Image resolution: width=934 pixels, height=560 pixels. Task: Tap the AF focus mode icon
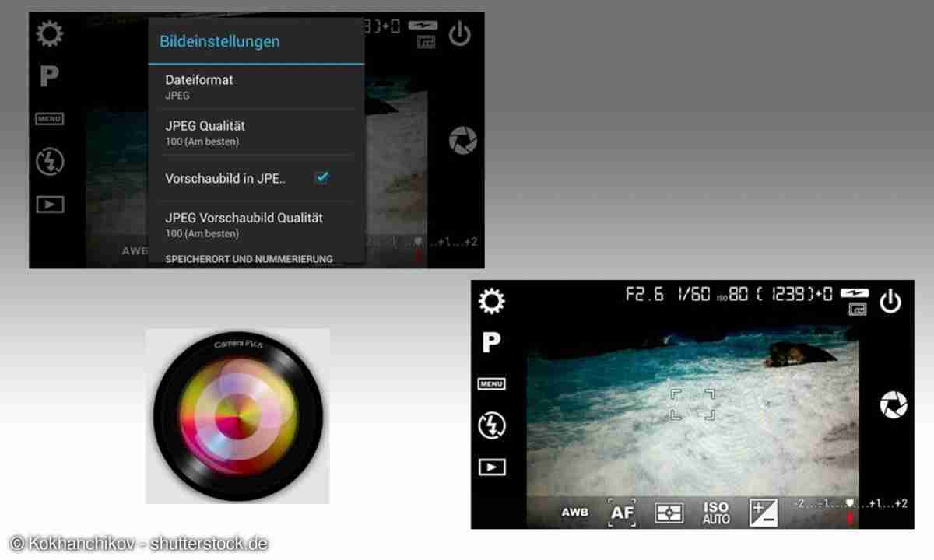622,513
